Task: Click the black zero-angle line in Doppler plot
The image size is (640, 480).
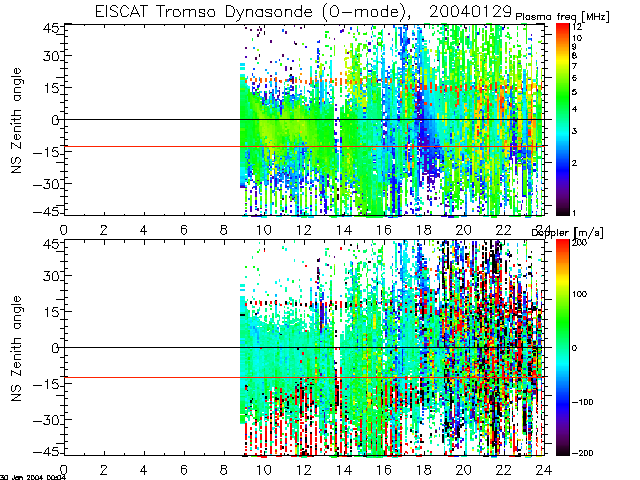Action: coord(304,347)
